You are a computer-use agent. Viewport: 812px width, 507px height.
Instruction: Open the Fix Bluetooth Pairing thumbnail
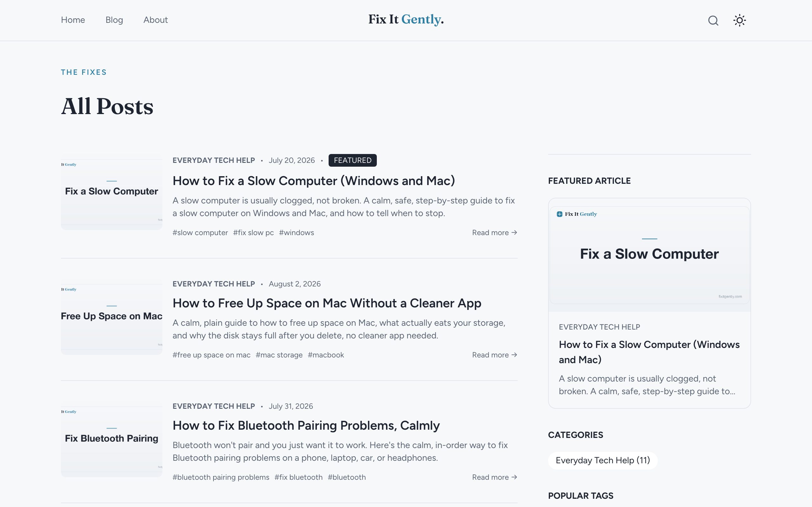pyautogui.click(x=111, y=440)
